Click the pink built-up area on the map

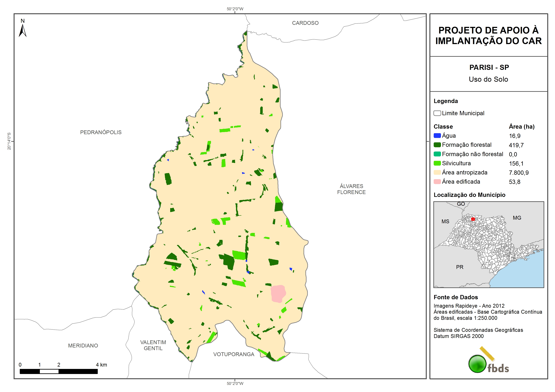[278, 293]
